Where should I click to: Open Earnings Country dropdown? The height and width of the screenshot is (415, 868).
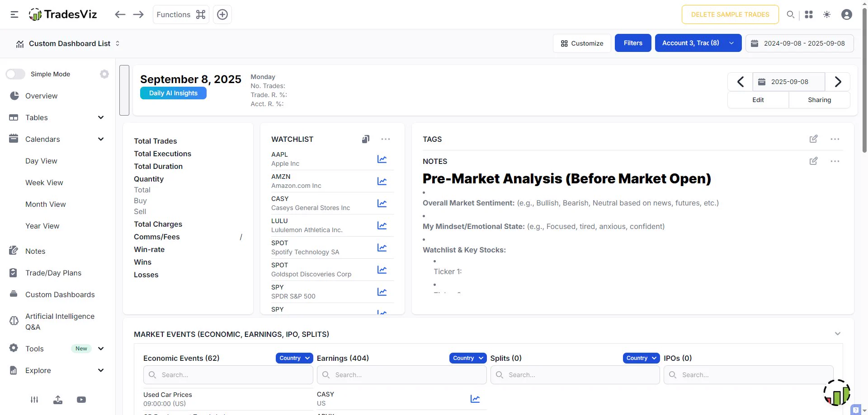(x=468, y=358)
